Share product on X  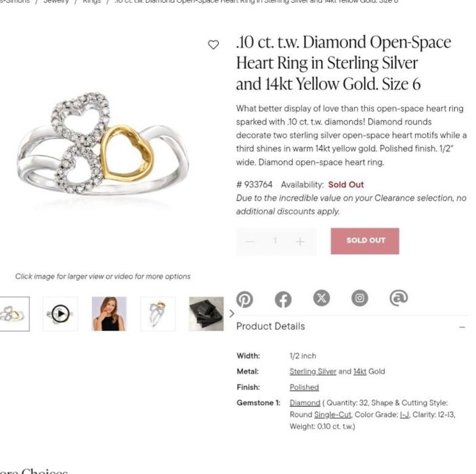click(322, 298)
